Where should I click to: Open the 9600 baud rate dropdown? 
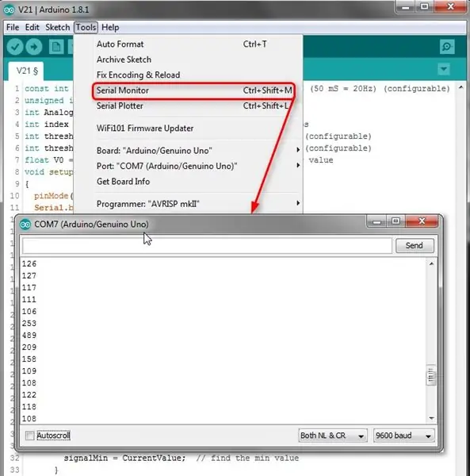[403, 436]
